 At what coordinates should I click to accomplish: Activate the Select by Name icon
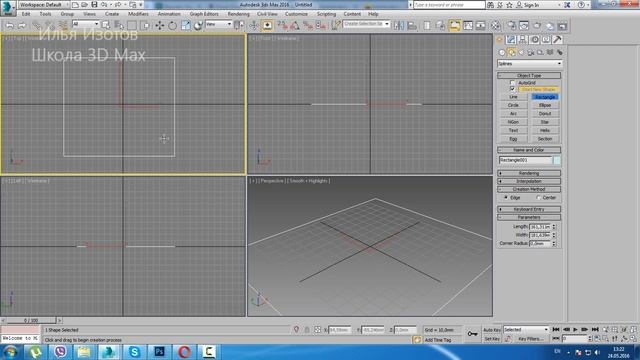[x=119, y=25]
